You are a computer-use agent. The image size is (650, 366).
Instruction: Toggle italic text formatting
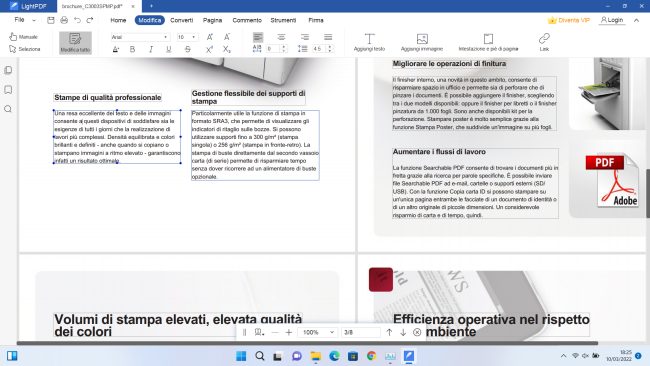point(151,49)
